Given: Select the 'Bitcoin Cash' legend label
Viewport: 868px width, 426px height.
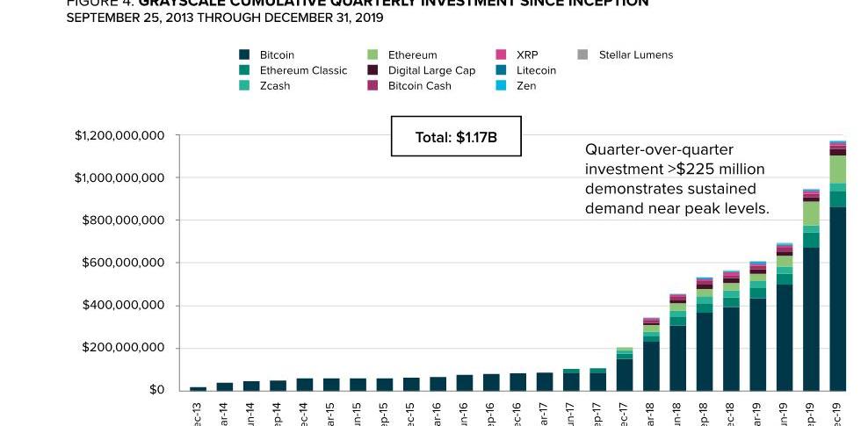Looking at the screenshot, I should (x=420, y=86).
